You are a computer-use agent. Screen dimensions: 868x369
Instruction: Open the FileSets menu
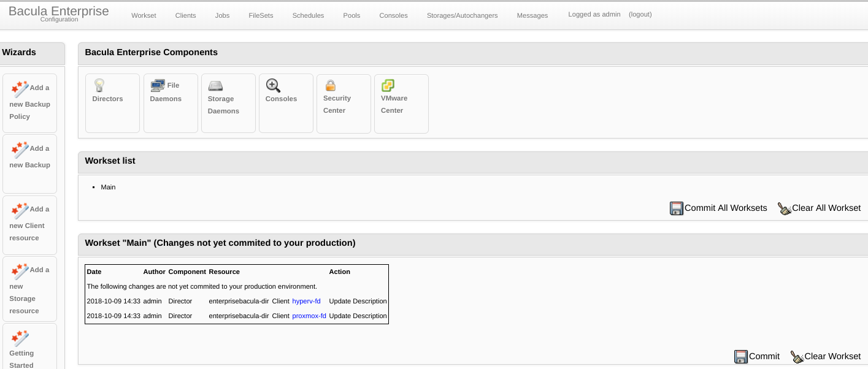[x=261, y=15]
